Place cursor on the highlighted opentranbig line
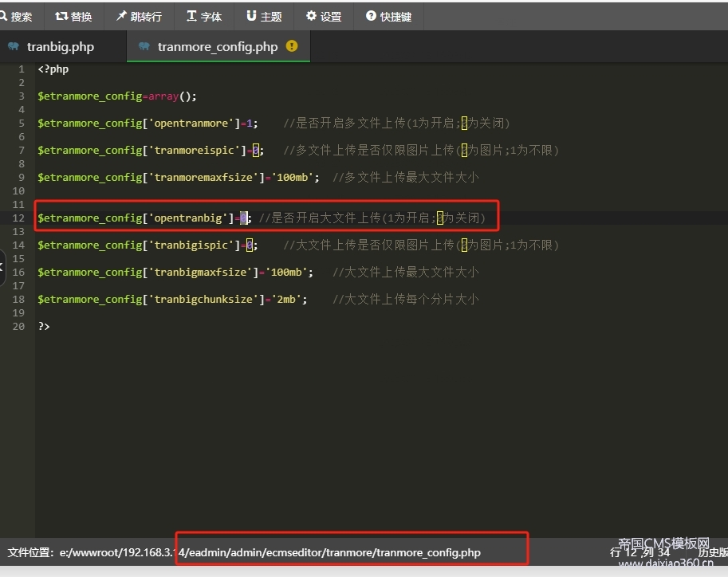 click(x=144, y=218)
